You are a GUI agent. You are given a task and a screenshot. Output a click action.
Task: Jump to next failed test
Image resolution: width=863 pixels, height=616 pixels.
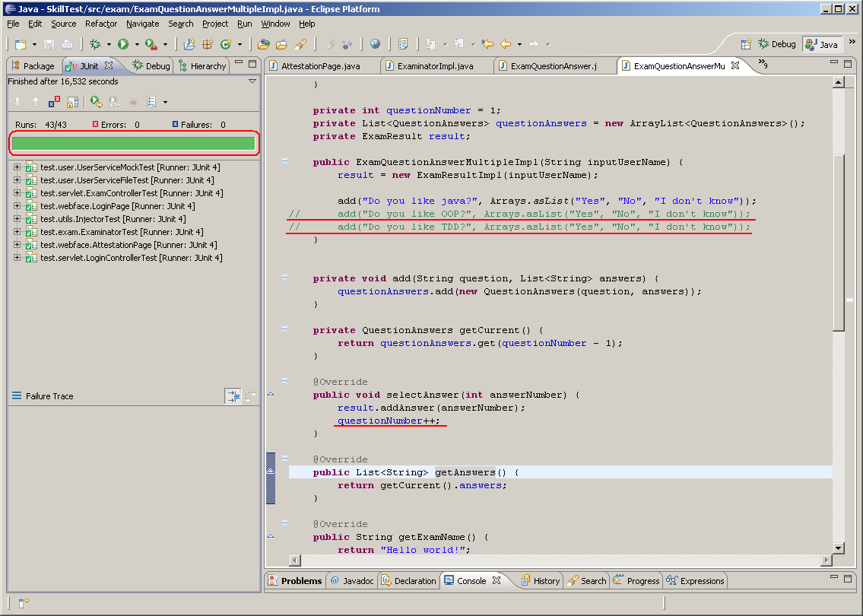point(17,101)
